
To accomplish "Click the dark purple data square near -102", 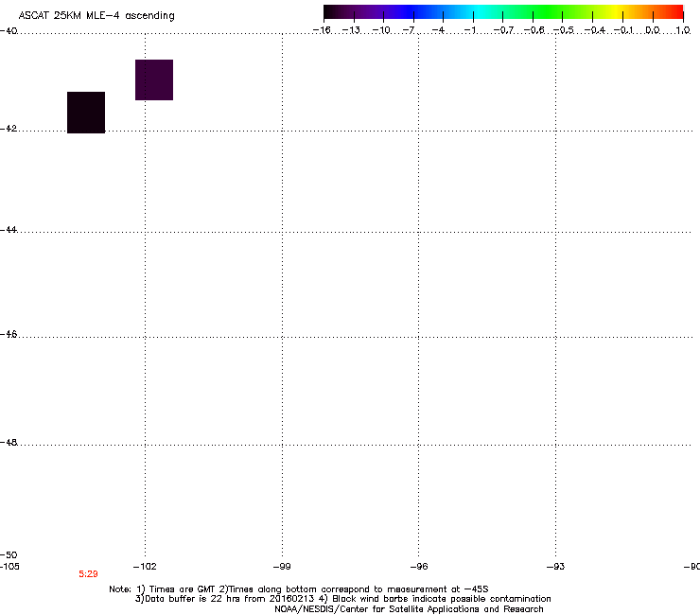I will click(x=154, y=79).
